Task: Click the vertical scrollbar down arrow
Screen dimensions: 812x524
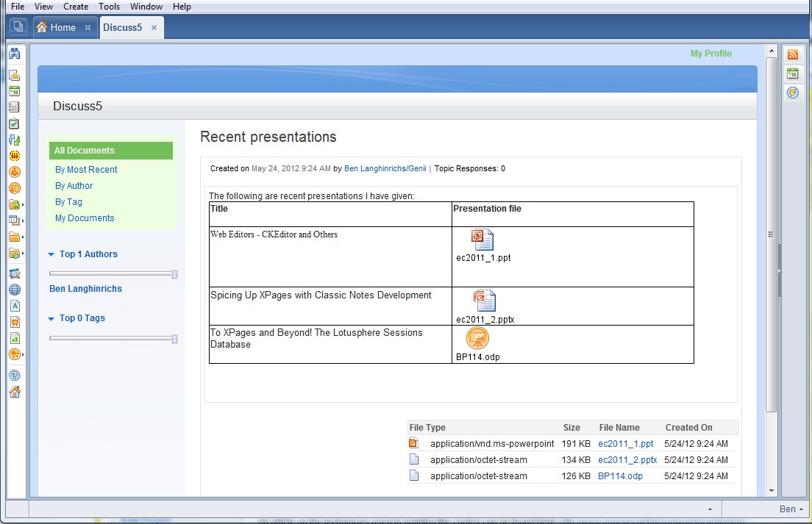Action: 771,490
